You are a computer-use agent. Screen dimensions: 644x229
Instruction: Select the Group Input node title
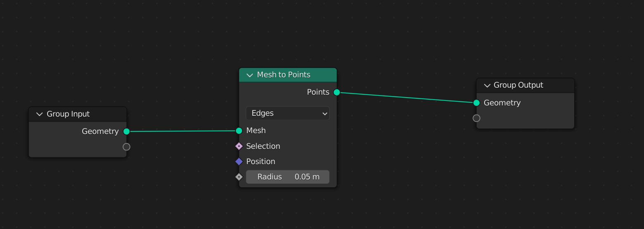(x=68, y=114)
